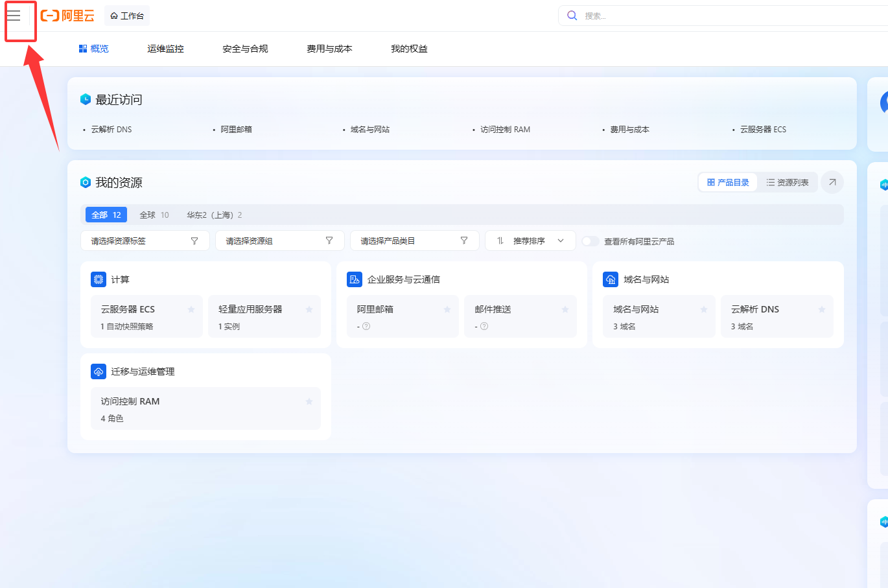Click the expand arrow icon beside 资源列表

pyautogui.click(x=832, y=182)
